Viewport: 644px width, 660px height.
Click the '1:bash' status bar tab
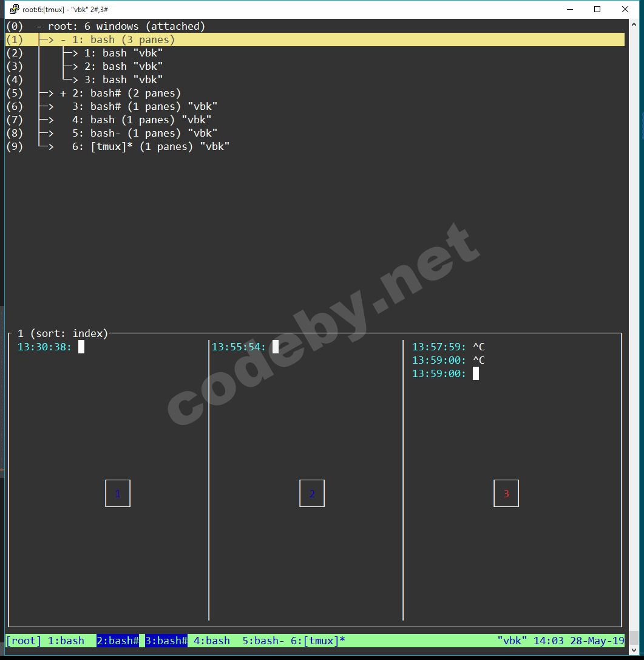coord(66,641)
